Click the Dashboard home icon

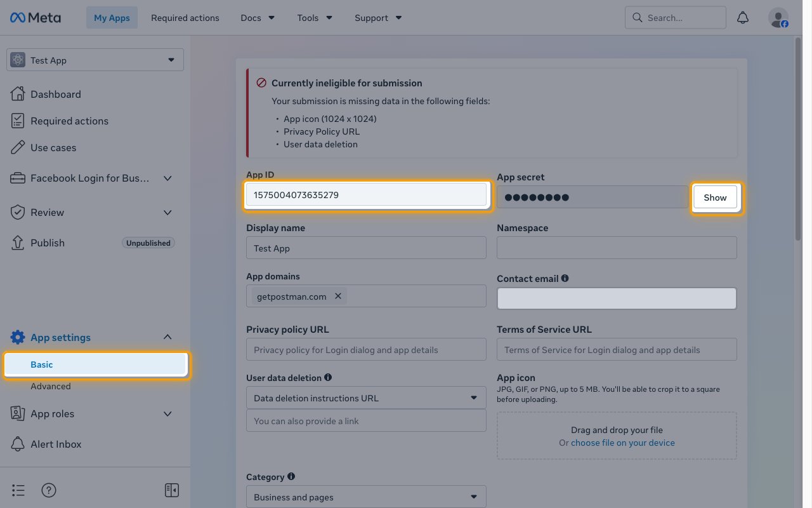(x=18, y=94)
